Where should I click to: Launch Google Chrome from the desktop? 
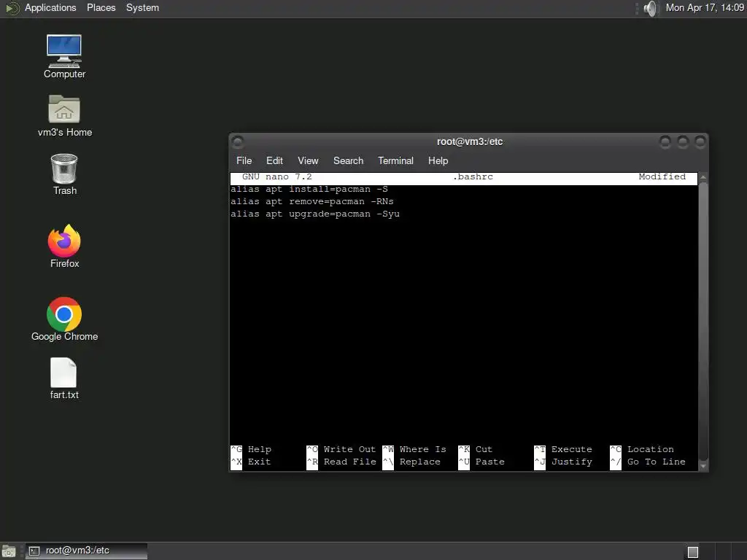click(x=64, y=319)
